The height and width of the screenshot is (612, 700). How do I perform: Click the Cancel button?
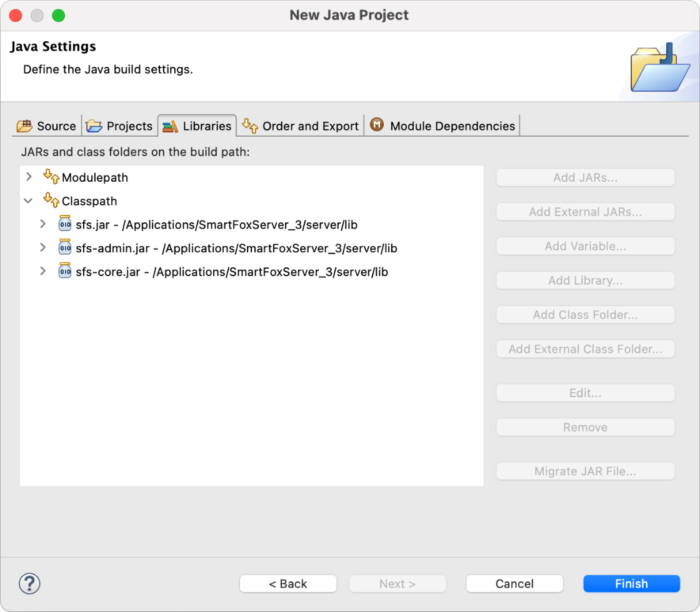(x=514, y=584)
